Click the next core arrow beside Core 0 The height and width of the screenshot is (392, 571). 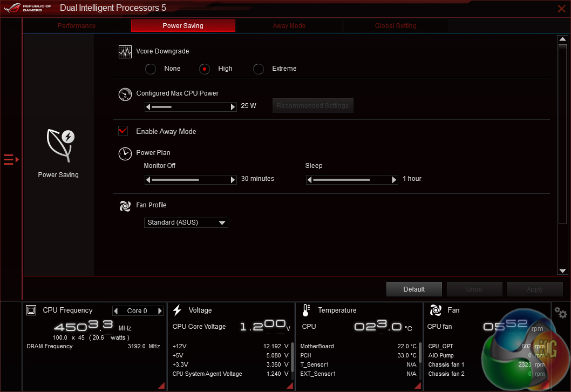[160, 311]
